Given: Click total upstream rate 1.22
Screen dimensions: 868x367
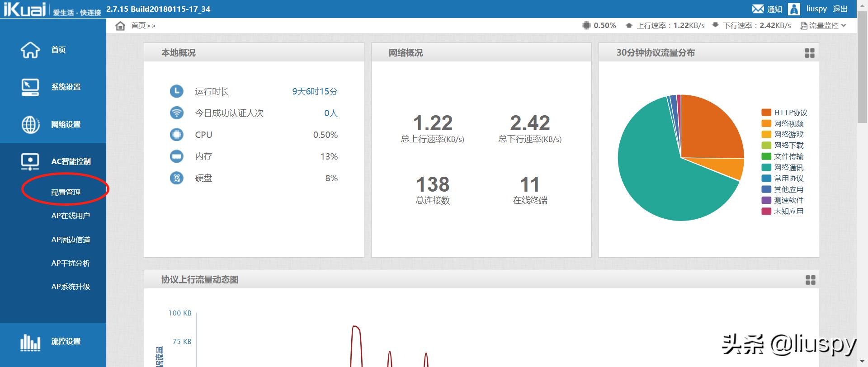Looking at the screenshot, I should coord(433,123).
